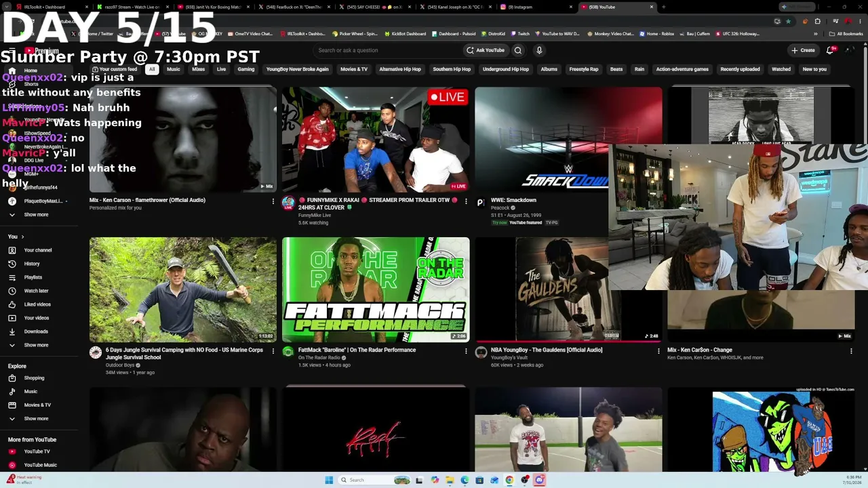Open Your custom feed chip
The height and width of the screenshot is (488, 868).
pyautogui.click(x=115, y=69)
